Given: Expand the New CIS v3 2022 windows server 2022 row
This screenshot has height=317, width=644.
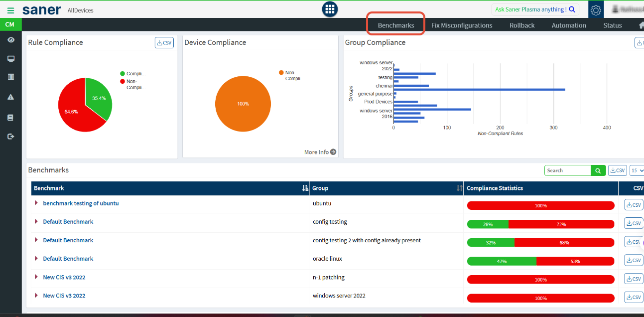Looking at the screenshot, I should 36,296.
